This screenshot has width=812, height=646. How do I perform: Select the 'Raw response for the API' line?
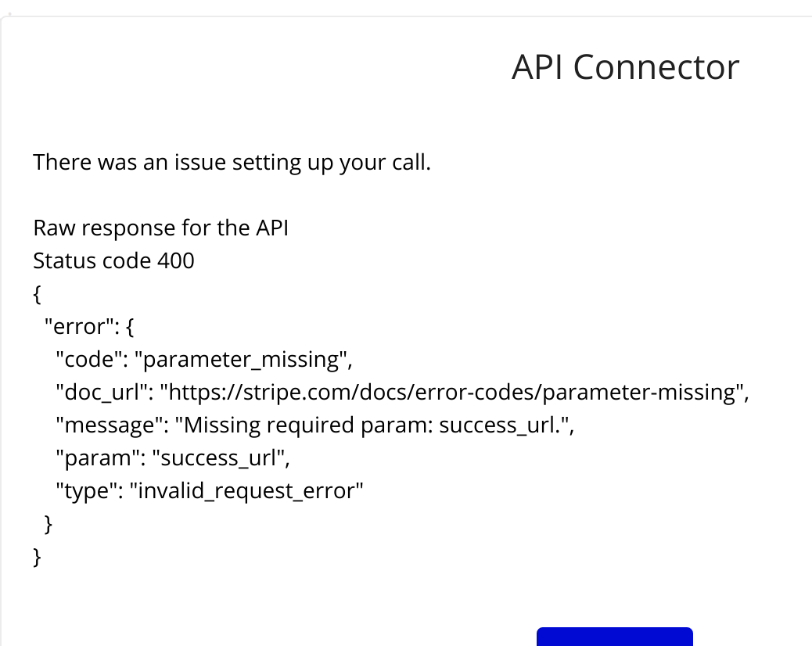161,228
